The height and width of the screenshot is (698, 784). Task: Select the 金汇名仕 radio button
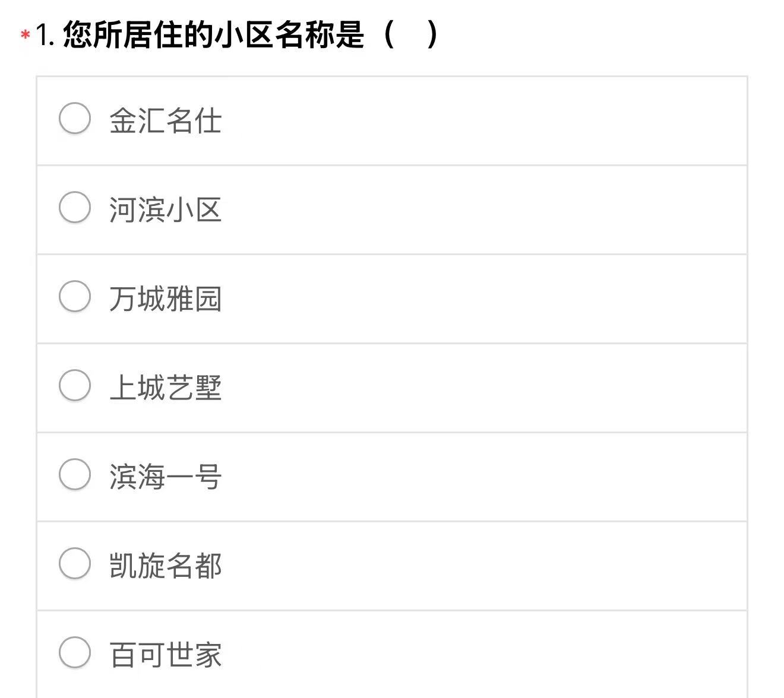[75, 118]
